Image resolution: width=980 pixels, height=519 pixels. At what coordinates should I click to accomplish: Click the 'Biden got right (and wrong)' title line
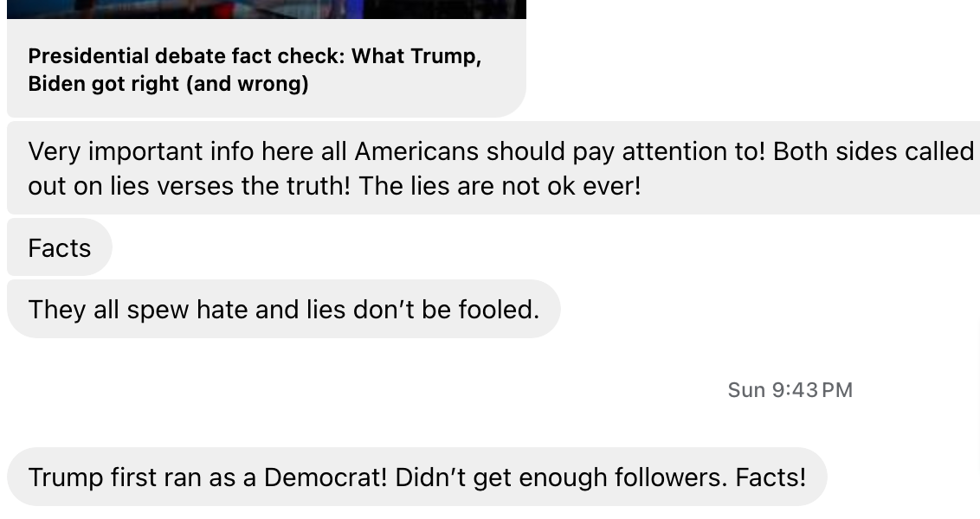168,84
